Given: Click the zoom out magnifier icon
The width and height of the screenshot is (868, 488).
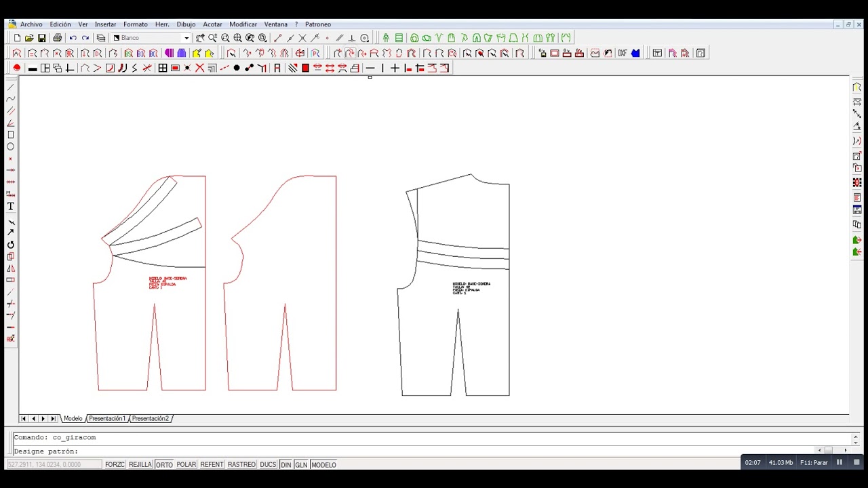Looking at the screenshot, I should (225, 38).
